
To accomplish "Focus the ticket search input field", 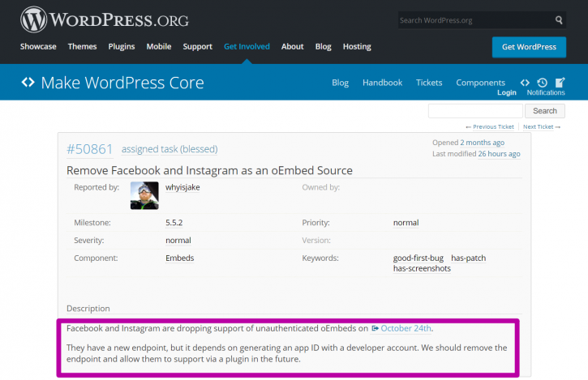I will 475,111.
